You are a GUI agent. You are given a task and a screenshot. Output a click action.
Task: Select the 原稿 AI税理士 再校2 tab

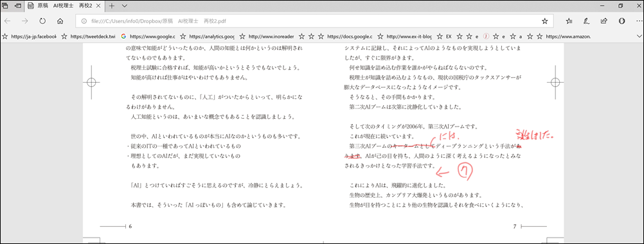point(64,6)
